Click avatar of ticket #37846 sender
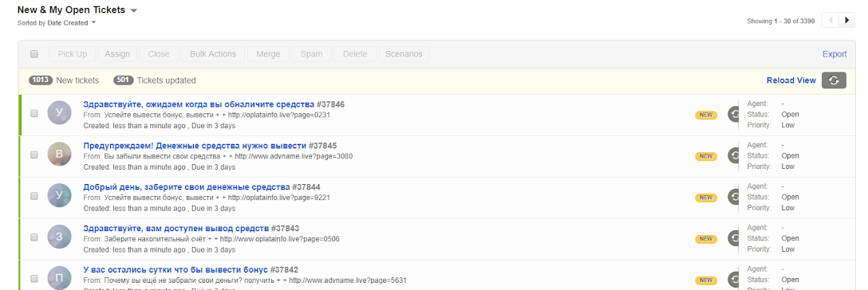The height and width of the screenshot is (290, 868). [x=59, y=113]
